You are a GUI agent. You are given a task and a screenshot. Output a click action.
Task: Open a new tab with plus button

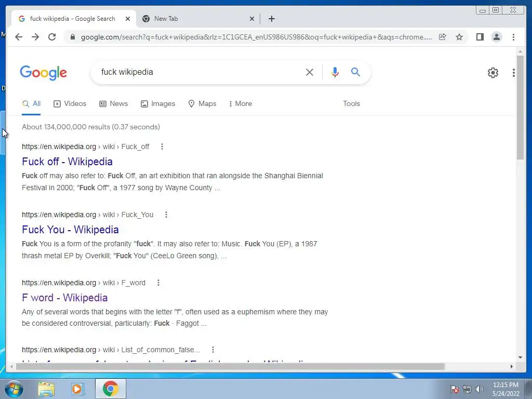[271, 19]
